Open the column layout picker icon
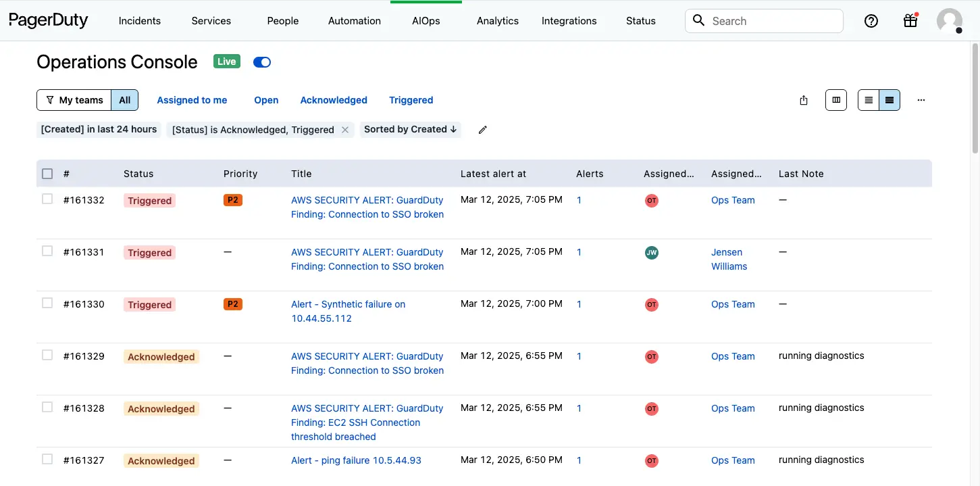The image size is (980, 486). click(836, 100)
